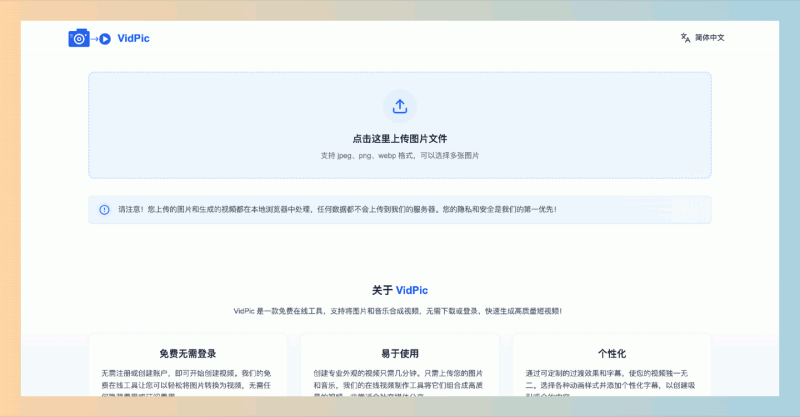Click the 免费无需登录 card description
Viewport: 800px width, 417px height.
click(x=188, y=383)
